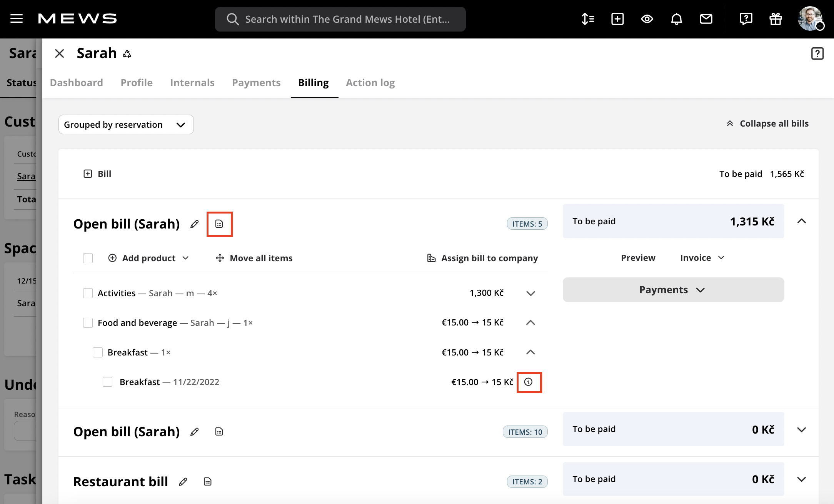Click the ITEMS: 2 badge
834x504 pixels.
click(x=527, y=482)
